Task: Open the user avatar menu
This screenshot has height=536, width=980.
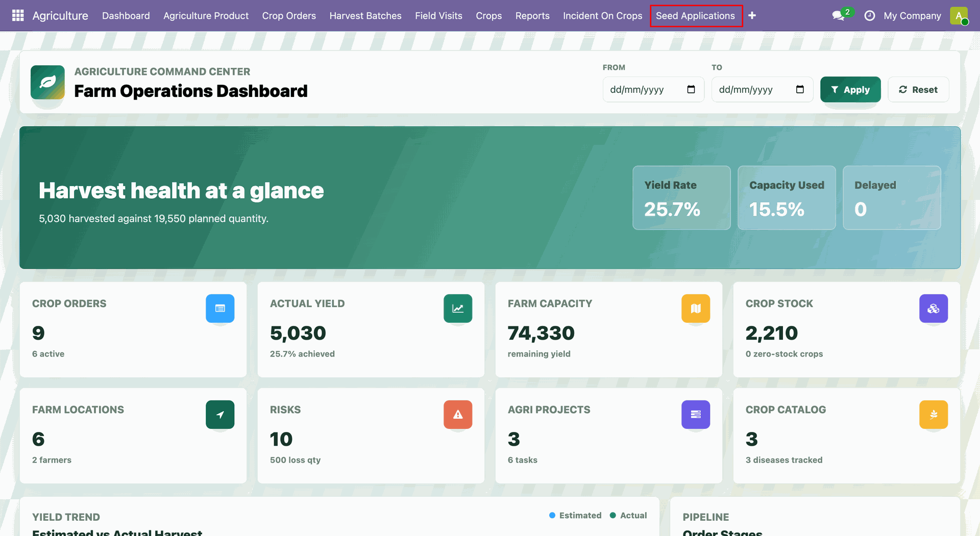Action: point(959,16)
